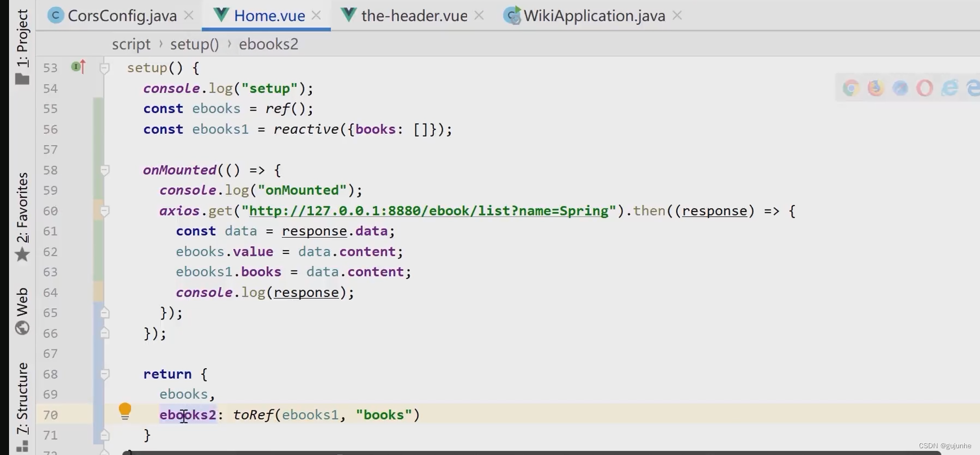Viewport: 980px width, 455px height.
Task: Collapse the setup() code block fold marker
Action: pyautogui.click(x=104, y=68)
